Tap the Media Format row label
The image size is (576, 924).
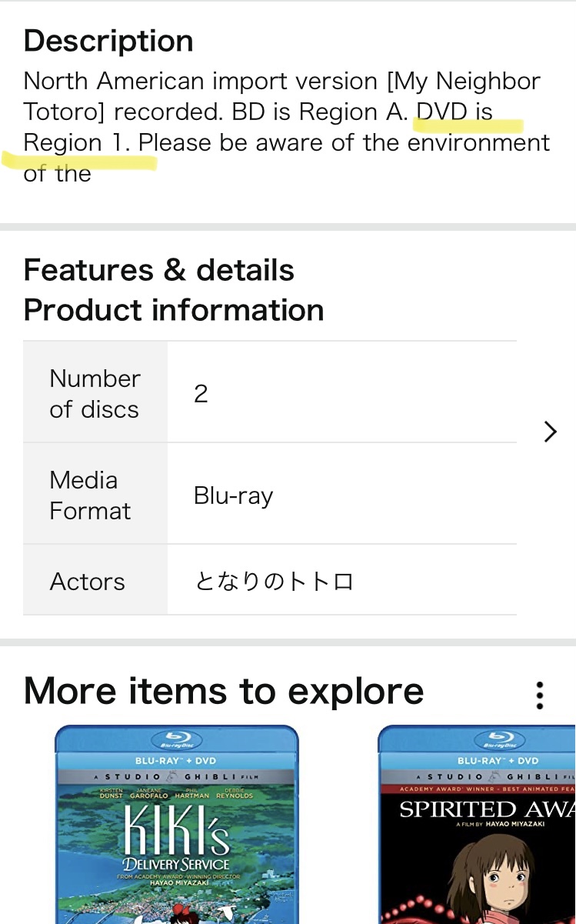click(90, 495)
